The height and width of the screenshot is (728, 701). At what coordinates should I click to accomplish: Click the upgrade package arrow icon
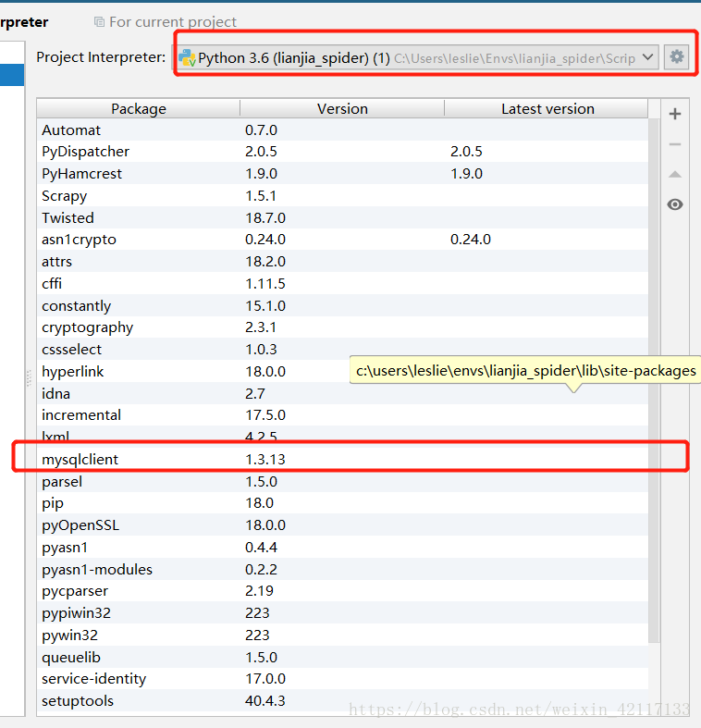pos(675,175)
